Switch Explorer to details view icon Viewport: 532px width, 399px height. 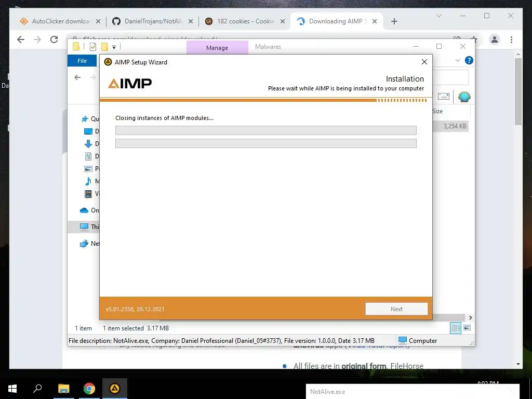click(456, 328)
